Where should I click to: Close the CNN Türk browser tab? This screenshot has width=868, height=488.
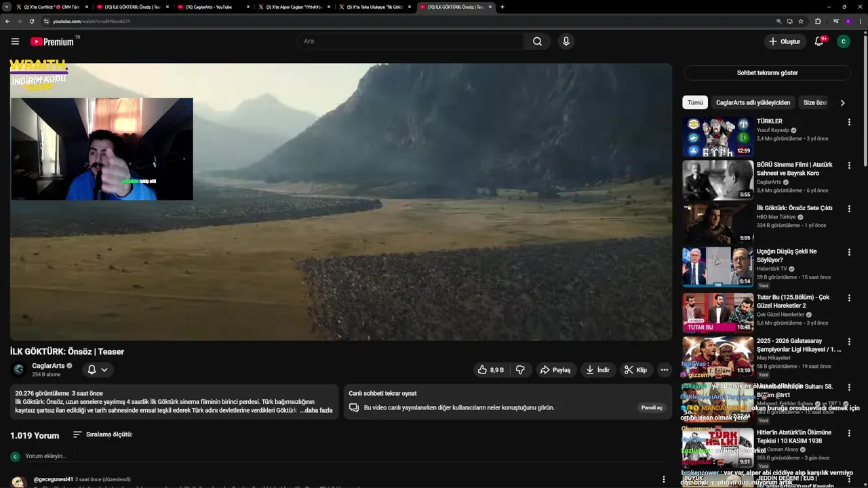tap(87, 7)
